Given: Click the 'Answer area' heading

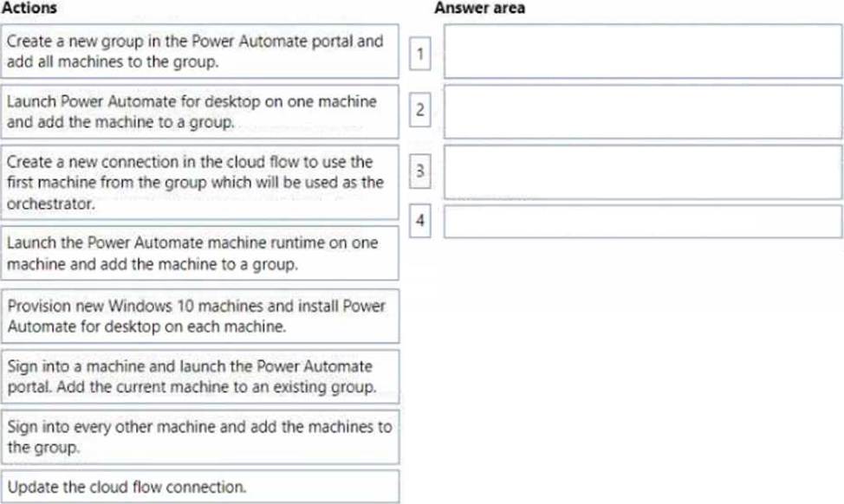Looking at the screenshot, I should [x=479, y=8].
